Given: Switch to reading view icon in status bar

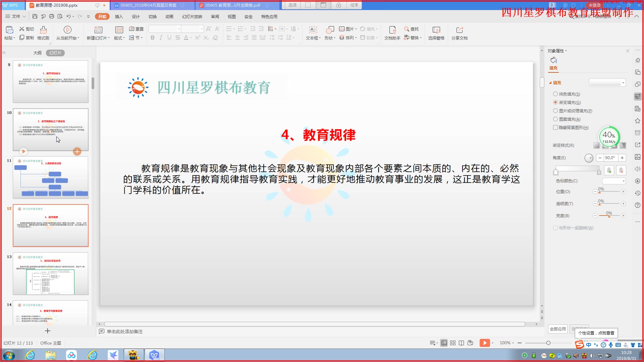Looking at the screenshot, I should tap(462, 343).
